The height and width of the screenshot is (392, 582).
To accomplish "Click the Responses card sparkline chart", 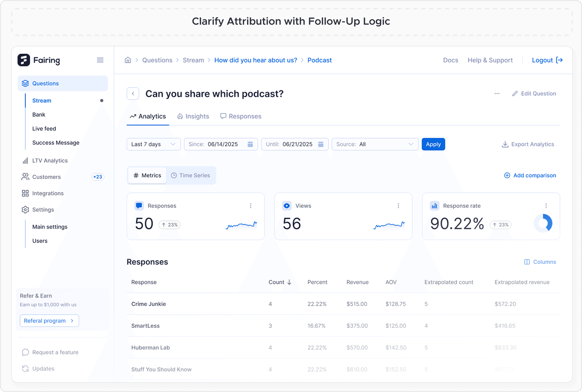I will (241, 225).
